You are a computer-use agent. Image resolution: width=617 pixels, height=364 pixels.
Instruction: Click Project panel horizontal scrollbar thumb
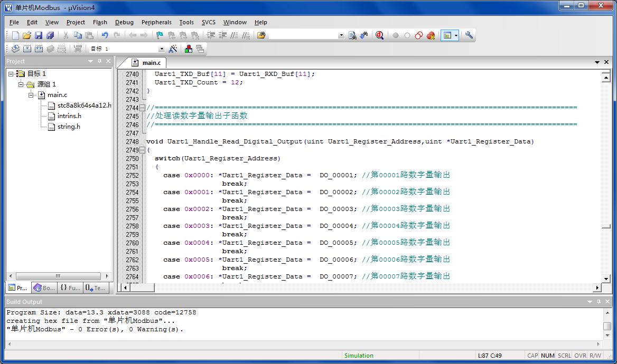coord(58,276)
